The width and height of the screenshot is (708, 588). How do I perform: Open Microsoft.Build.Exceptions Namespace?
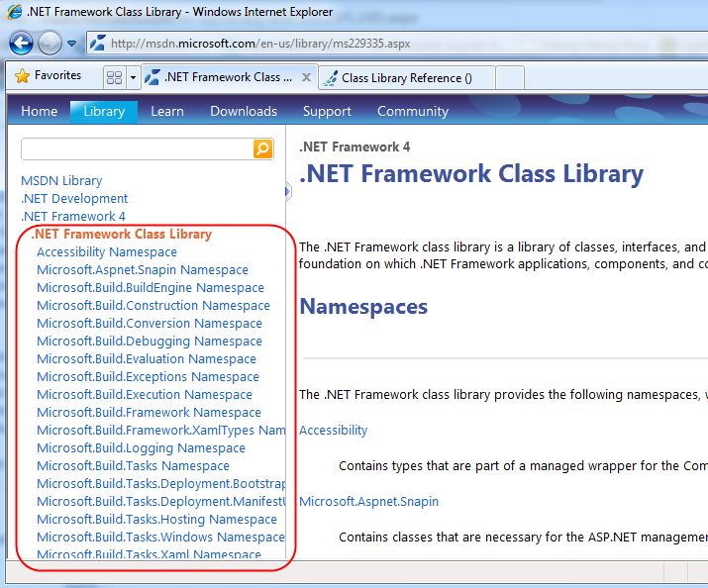pos(148,377)
